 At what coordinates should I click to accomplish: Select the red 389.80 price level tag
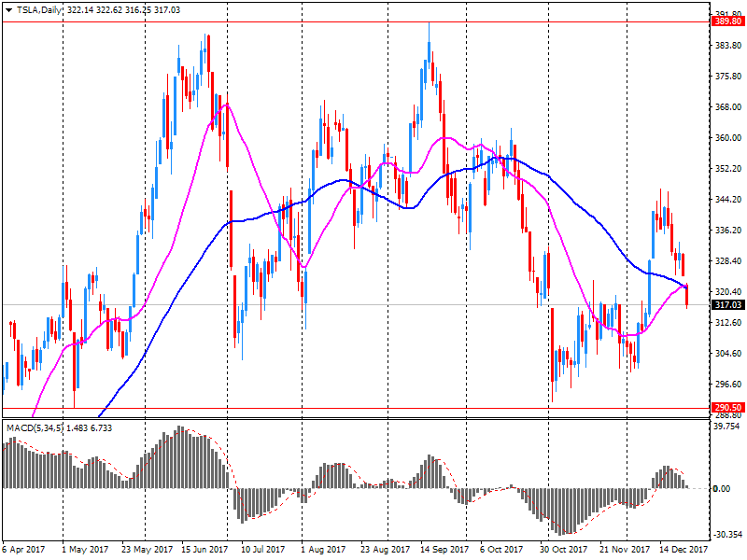pos(726,21)
